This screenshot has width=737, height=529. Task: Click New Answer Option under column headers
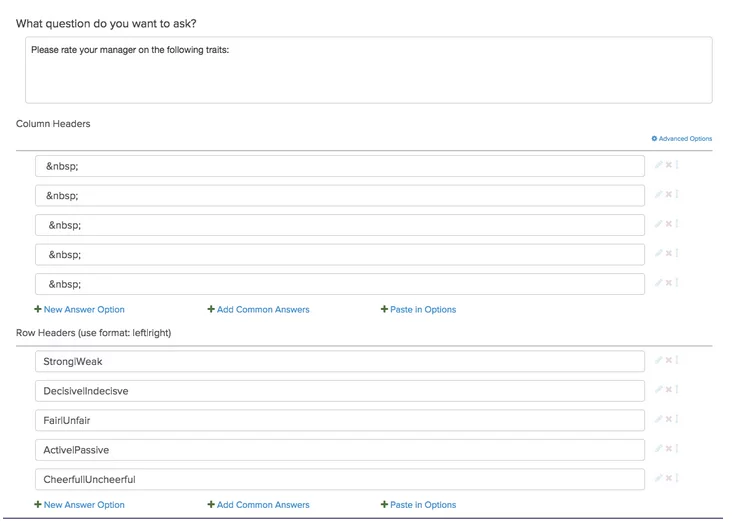80,310
